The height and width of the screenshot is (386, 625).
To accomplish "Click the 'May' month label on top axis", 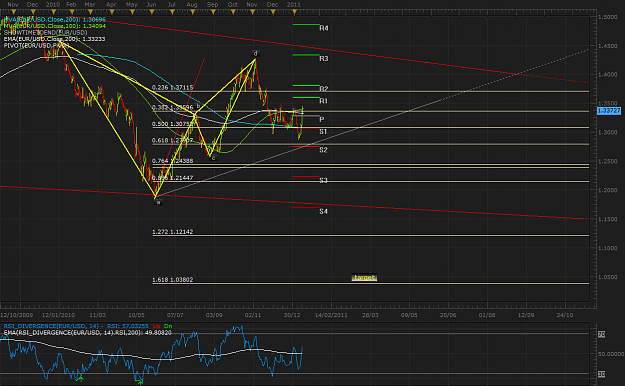I will tap(132, 4).
